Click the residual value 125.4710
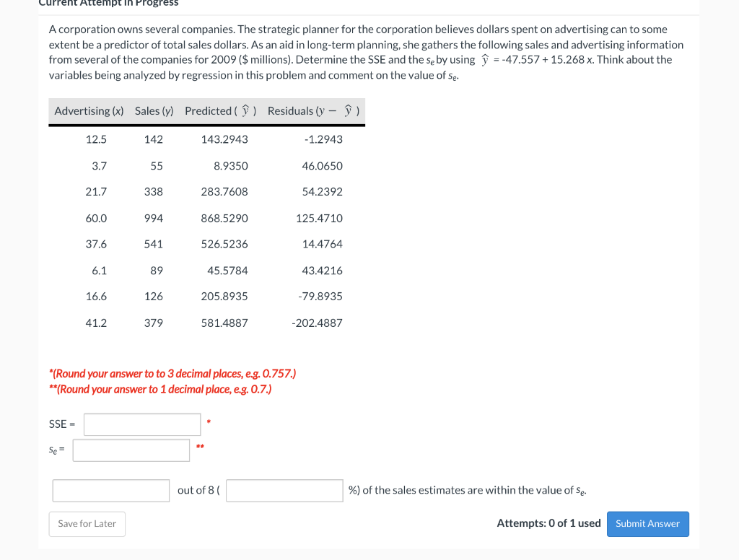This screenshot has height=560, width=739. [x=319, y=218]
